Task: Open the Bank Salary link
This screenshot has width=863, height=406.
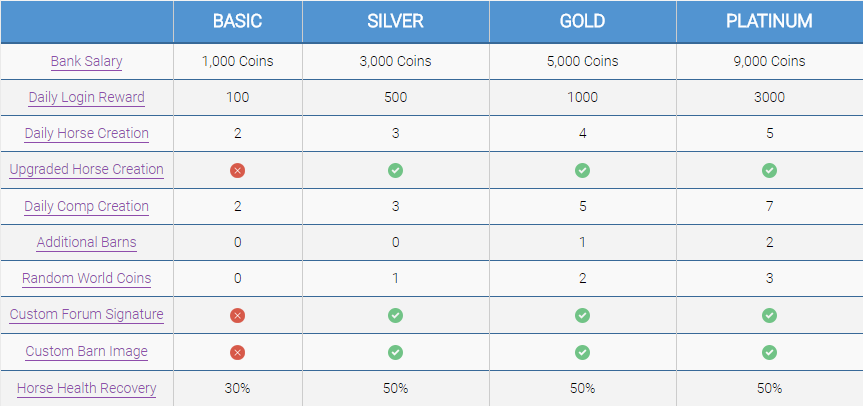Action: coord(87,61)
